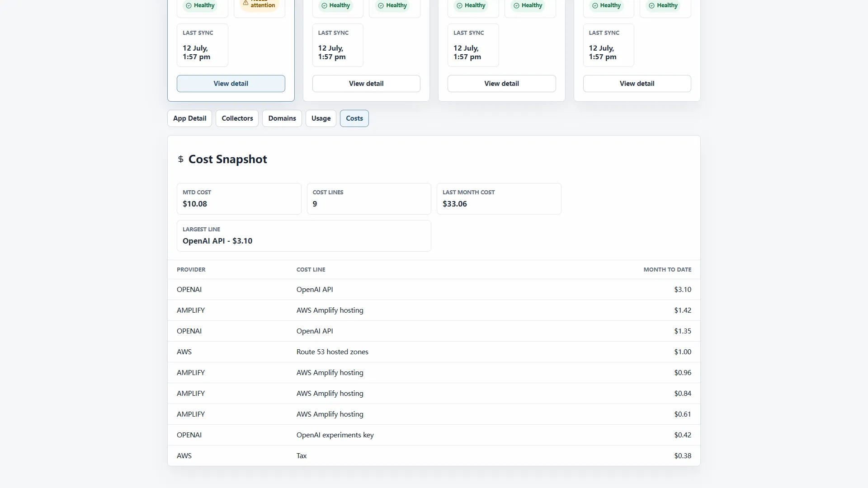Select the Domains tab

(x=282, y=118)
